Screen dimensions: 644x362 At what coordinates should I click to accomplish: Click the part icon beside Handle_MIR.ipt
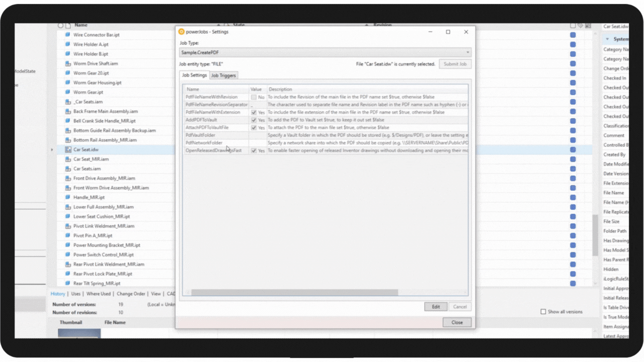click(68, 198)
